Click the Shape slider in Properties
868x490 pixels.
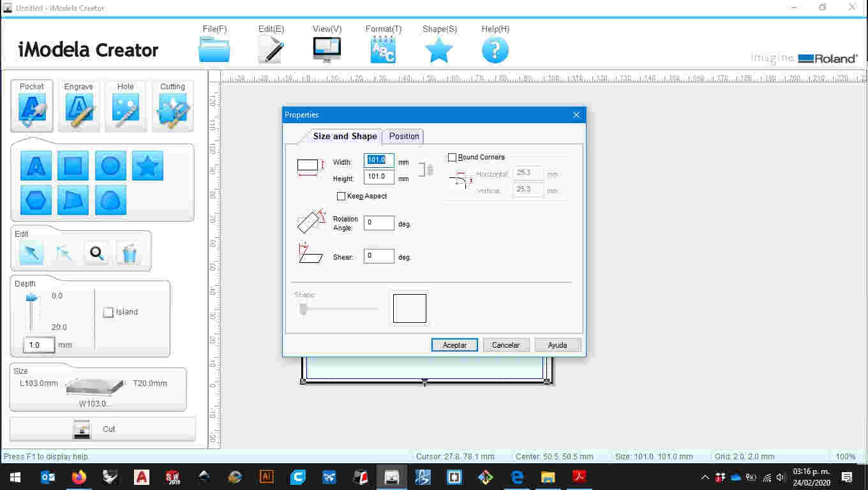tap(304, 309)
